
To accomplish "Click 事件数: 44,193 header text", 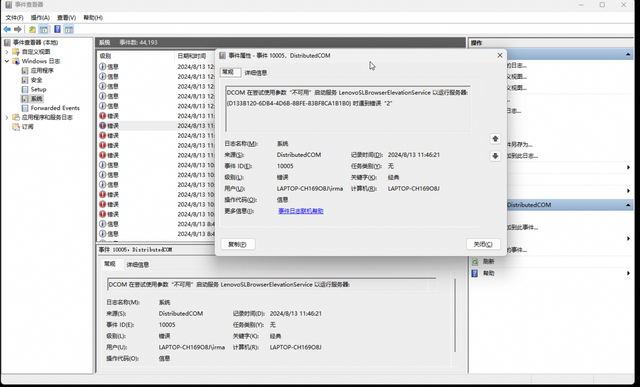I will [x=138, y=42].
